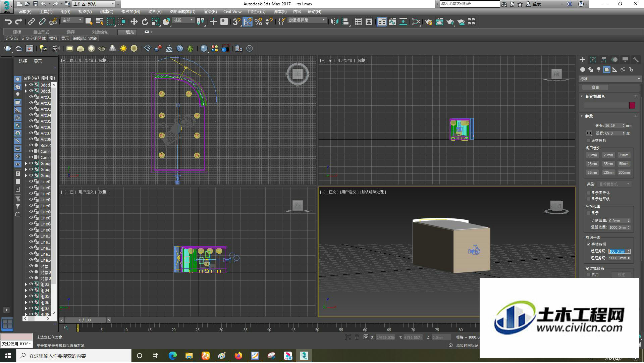Open the 视图 reference coordinate dropdown
The image size is (644, 363).
point(183,20)
